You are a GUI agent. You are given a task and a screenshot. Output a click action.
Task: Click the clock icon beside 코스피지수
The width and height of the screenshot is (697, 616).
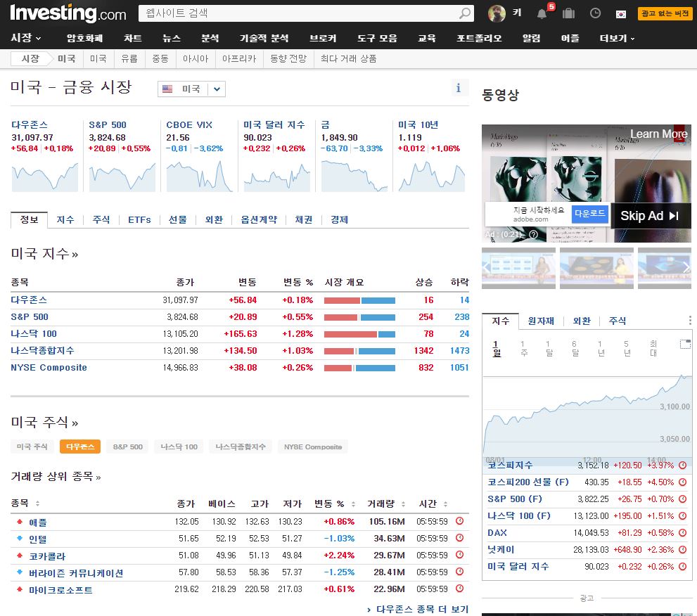tap(683, 466)
